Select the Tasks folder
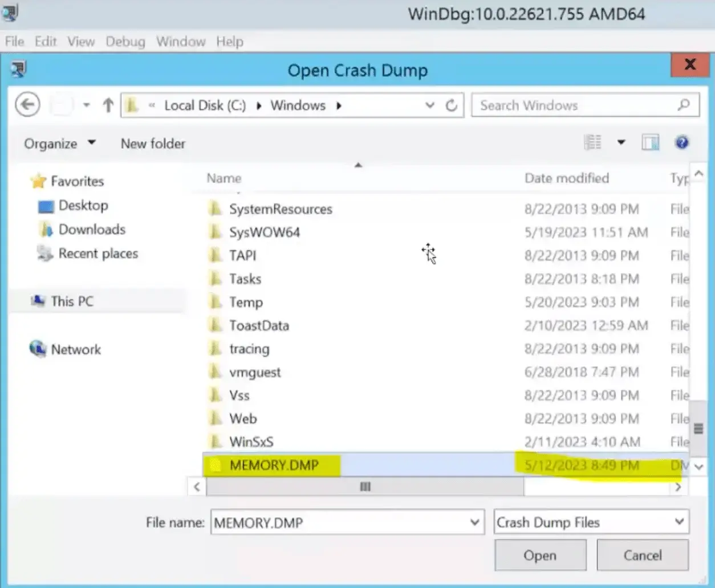 coord(245,279)
